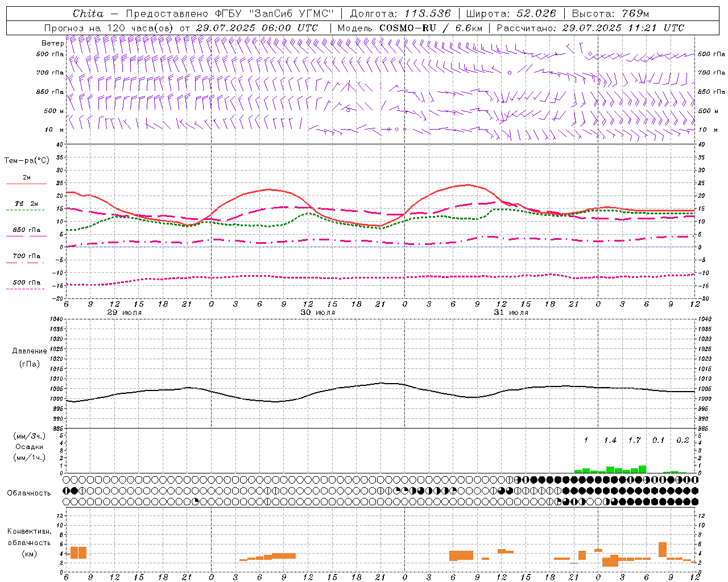Select the "Долгота: 113.536" header field
The width and height of the screenshot is (728, 582).
click(400, 13)
